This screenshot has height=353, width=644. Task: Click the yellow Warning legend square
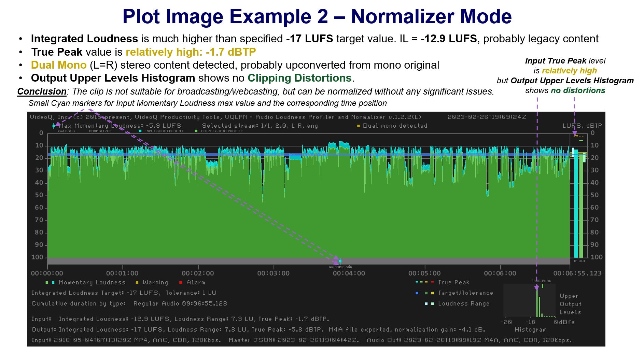coord(137,283)
